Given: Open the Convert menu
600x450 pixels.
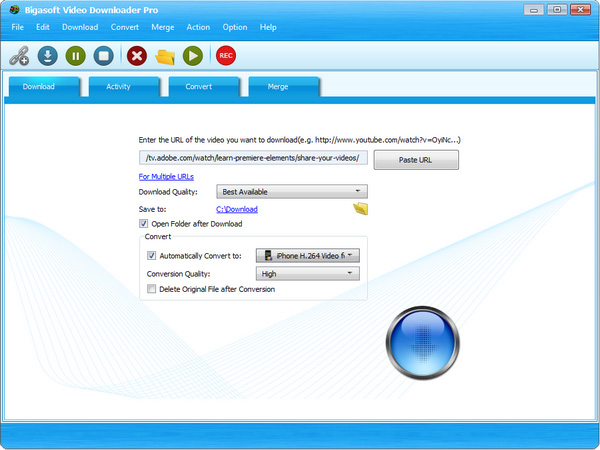Looking at the screenshot, I should click(x=125, y=27).
